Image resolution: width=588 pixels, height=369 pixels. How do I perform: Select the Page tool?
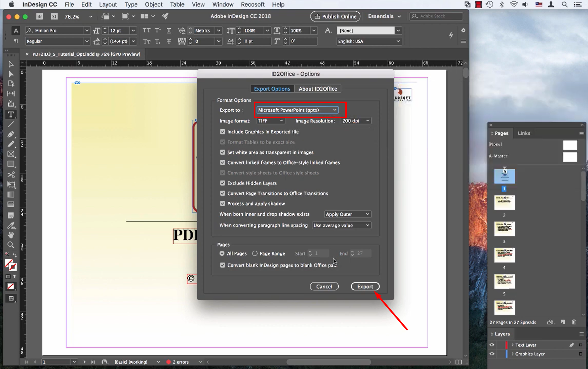click(11, 84)
